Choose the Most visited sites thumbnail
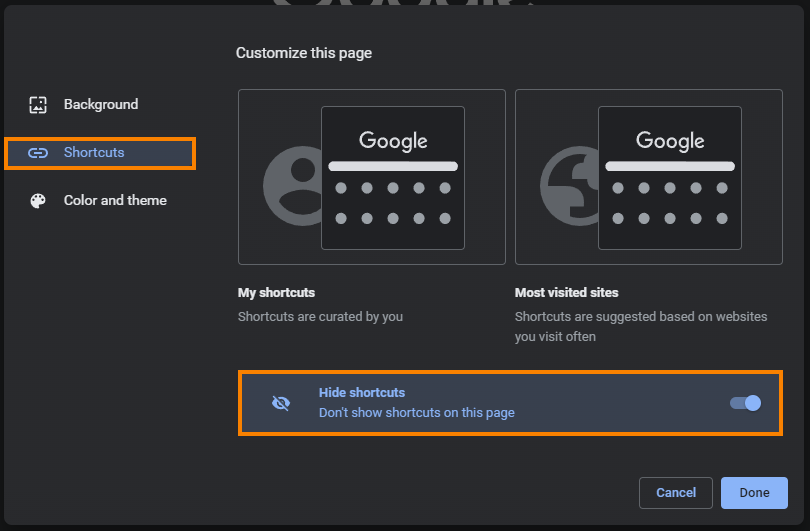Screen dimensions: 810x531 (x=649, y=177)
